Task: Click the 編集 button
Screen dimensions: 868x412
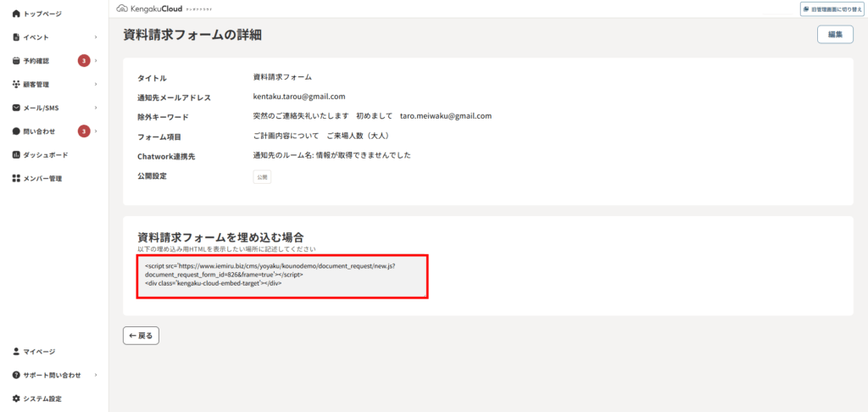Action: [835, 34]
